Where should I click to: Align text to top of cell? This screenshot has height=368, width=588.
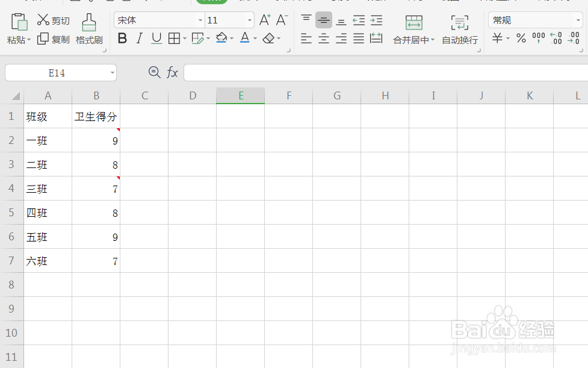[x=306, y=19]
